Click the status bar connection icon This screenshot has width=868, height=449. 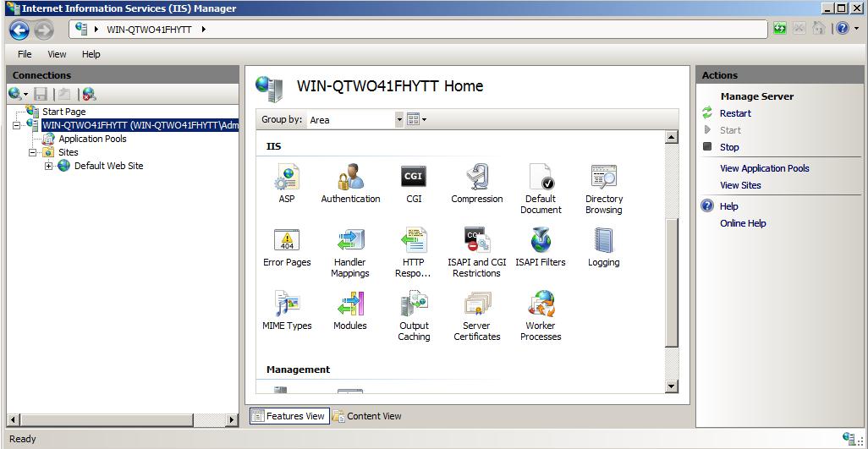tap(849, 439)
